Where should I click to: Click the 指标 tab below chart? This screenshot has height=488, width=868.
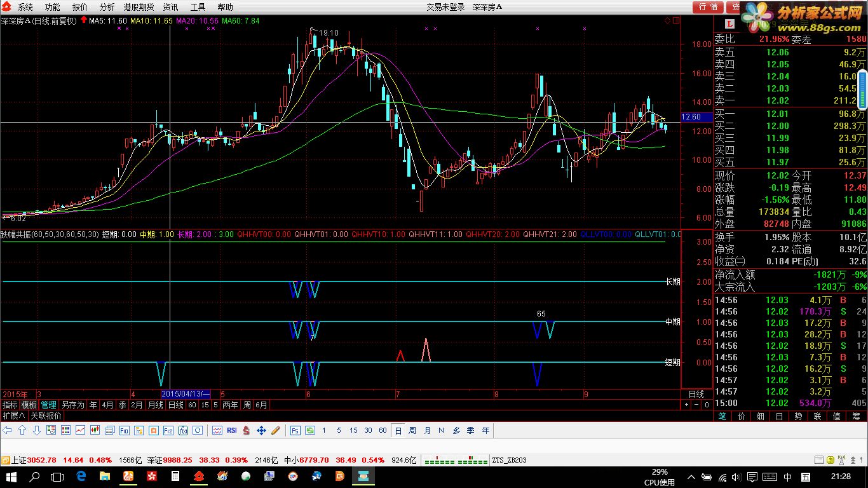click(x=10, y=405)
